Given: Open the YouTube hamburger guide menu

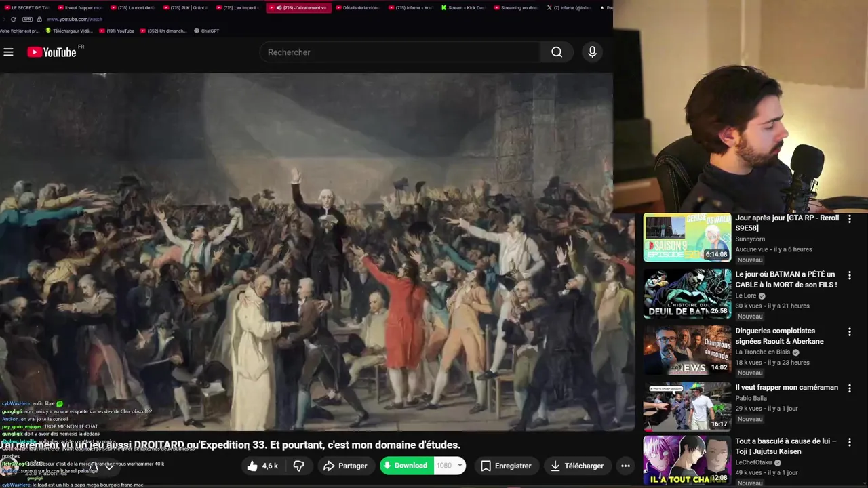Looking at the screenshot, I should [x=8, y=52].
